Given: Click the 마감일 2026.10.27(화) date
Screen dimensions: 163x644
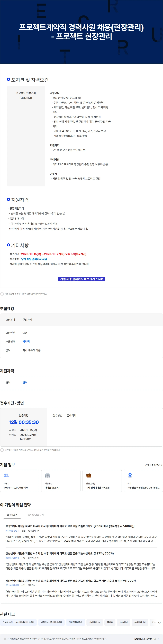Looking at the screenshot, I should (29, 435).
